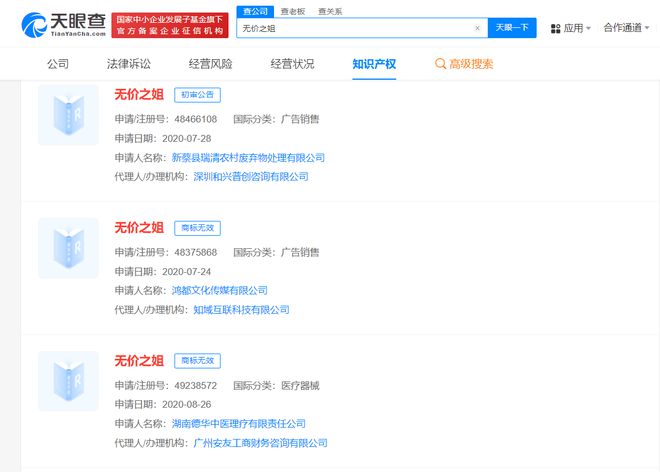The width and height of the screenshot is (660, 472).
Task: Switch to the 查关系 search tab
Action: click(x=330, y=12)
